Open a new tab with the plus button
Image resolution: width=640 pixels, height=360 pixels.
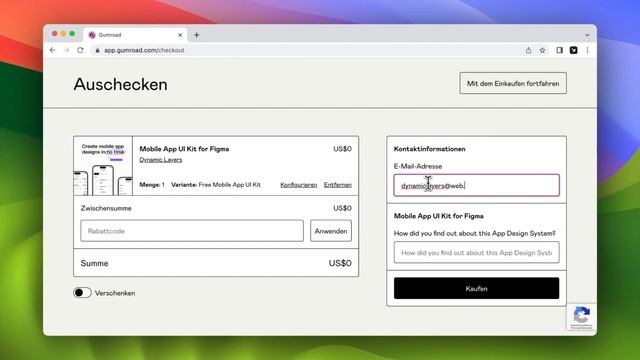point(197,35)
